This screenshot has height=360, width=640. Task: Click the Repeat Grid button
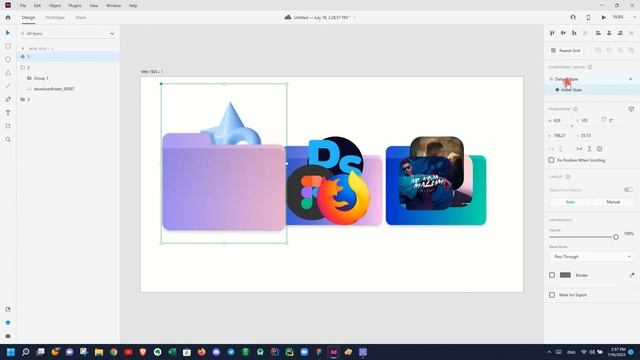point(565,51)
